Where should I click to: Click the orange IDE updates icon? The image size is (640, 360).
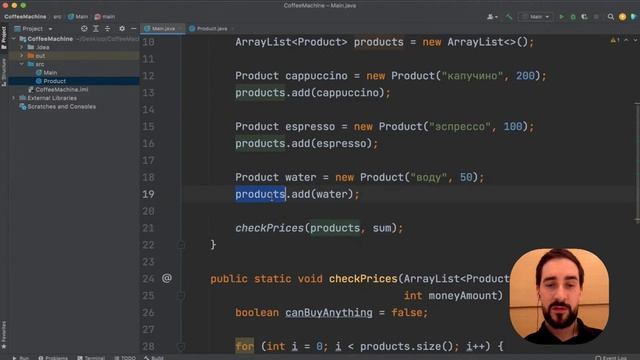(x=622, y=17)
